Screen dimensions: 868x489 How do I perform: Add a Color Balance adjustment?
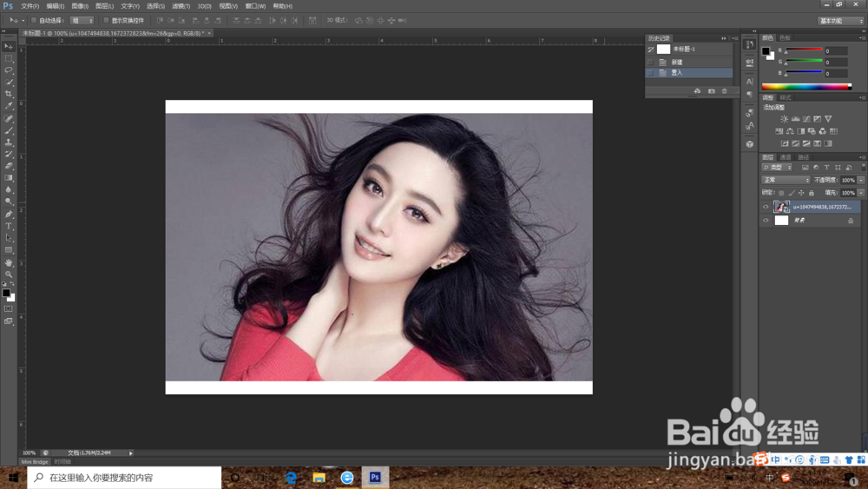(790, 131)
